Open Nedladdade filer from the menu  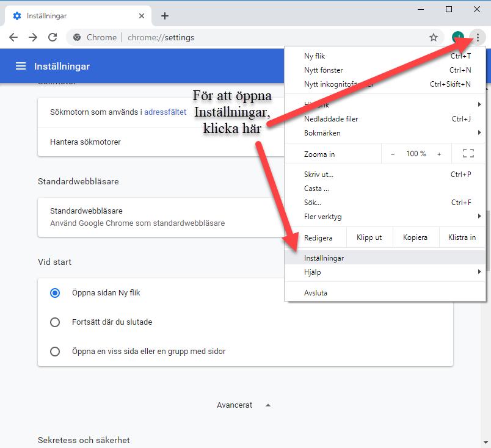(x=385, y=119)
